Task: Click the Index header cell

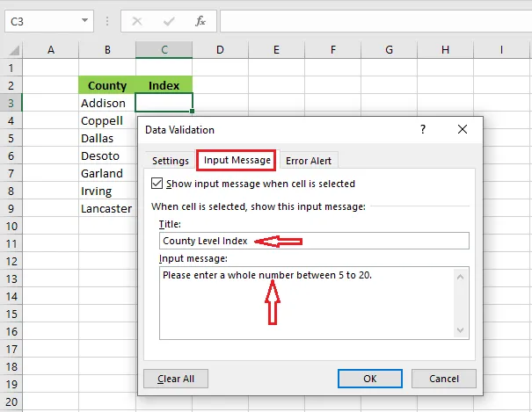Action: [164, 85]
